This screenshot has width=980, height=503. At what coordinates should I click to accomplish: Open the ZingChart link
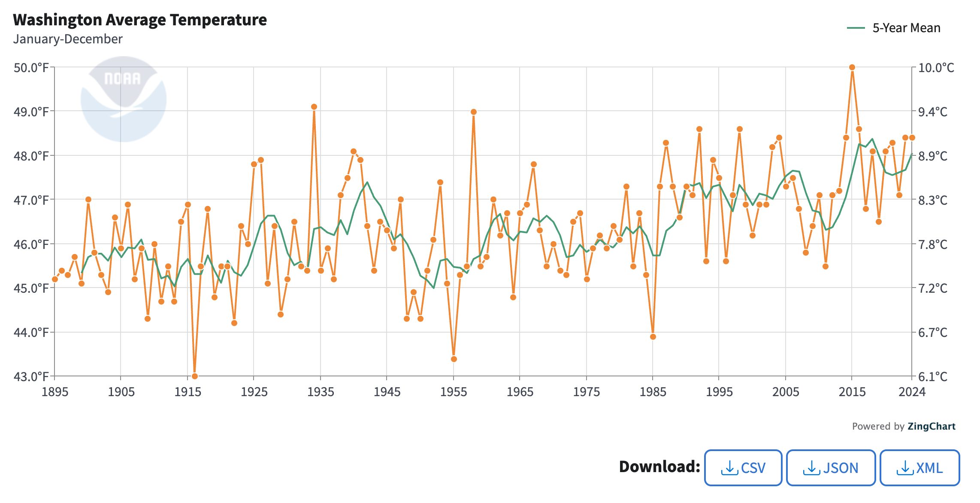point(931,426)
